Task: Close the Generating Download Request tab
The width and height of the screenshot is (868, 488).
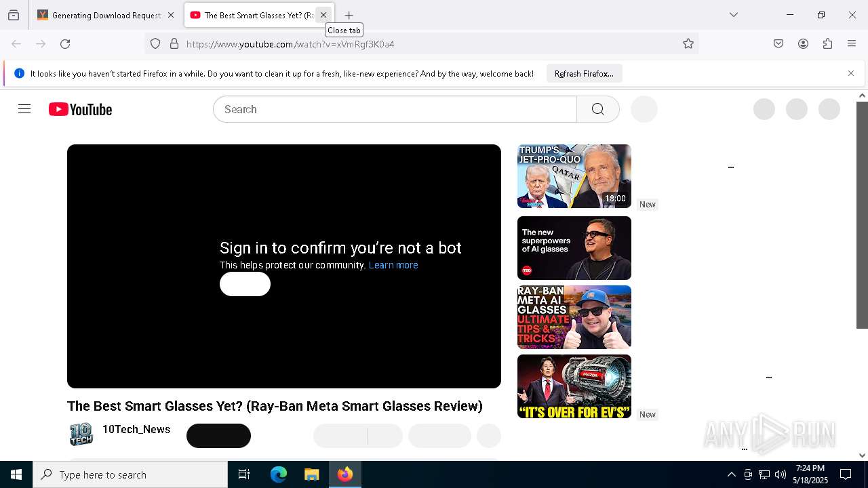Action: coord(171,15)
